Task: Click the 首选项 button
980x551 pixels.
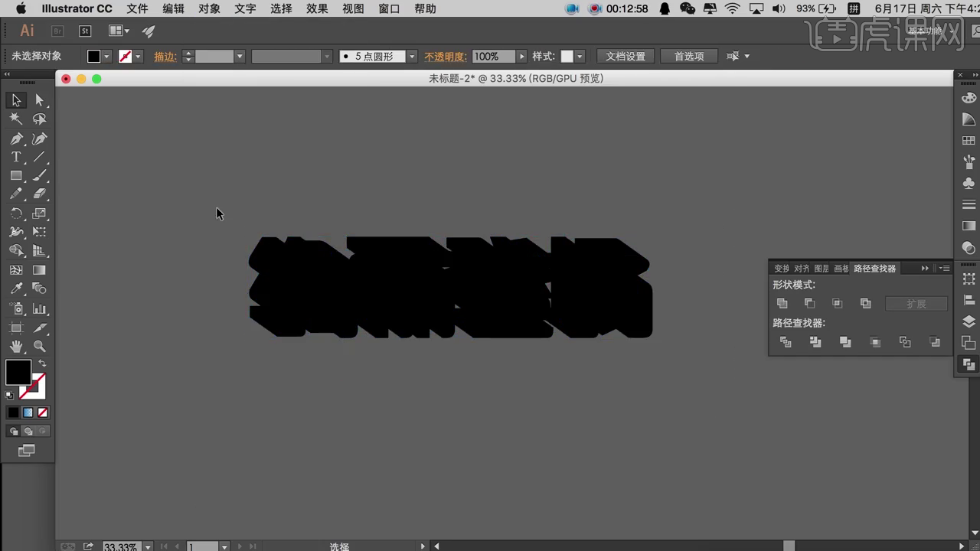Action: pos(689,57)
